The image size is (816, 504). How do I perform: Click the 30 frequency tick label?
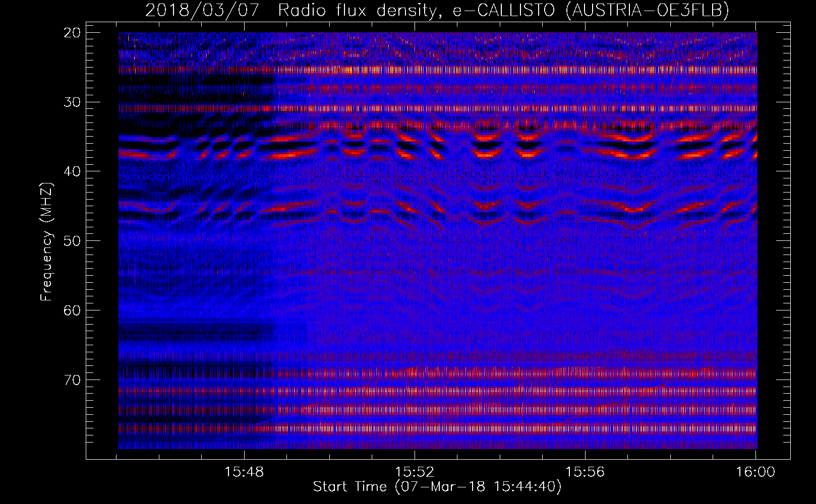click(73, 102)
